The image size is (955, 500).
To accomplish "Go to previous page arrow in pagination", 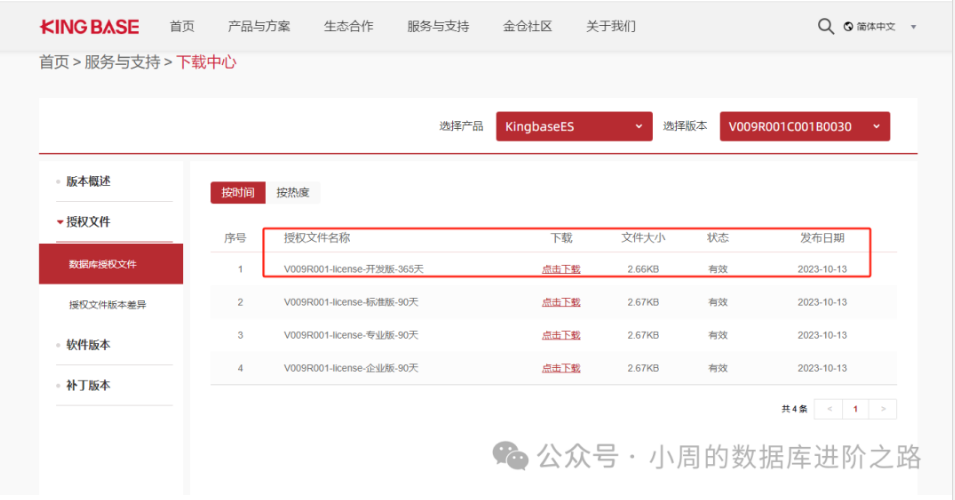I will 828,409.
